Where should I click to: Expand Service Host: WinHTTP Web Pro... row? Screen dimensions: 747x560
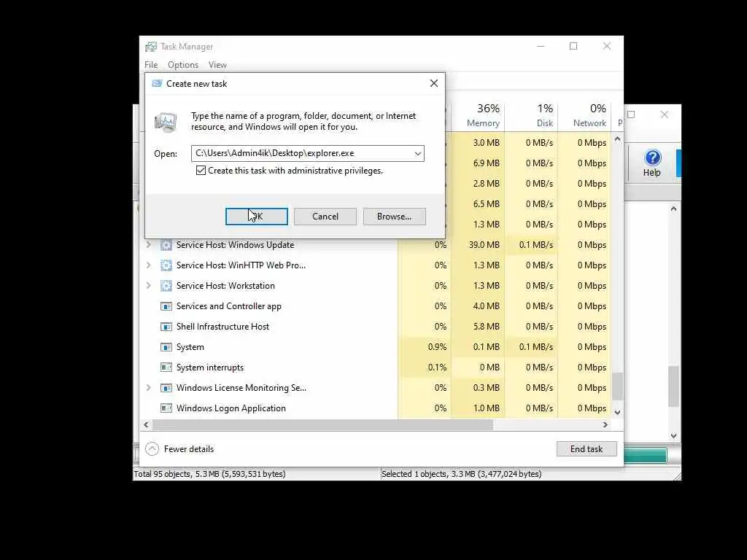coord(148,265)
